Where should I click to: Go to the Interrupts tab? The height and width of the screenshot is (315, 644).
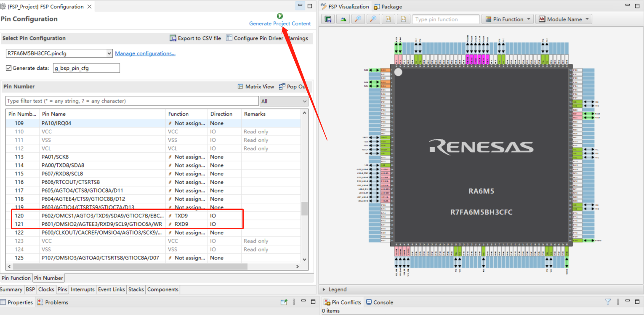click(x=82, y=289)
